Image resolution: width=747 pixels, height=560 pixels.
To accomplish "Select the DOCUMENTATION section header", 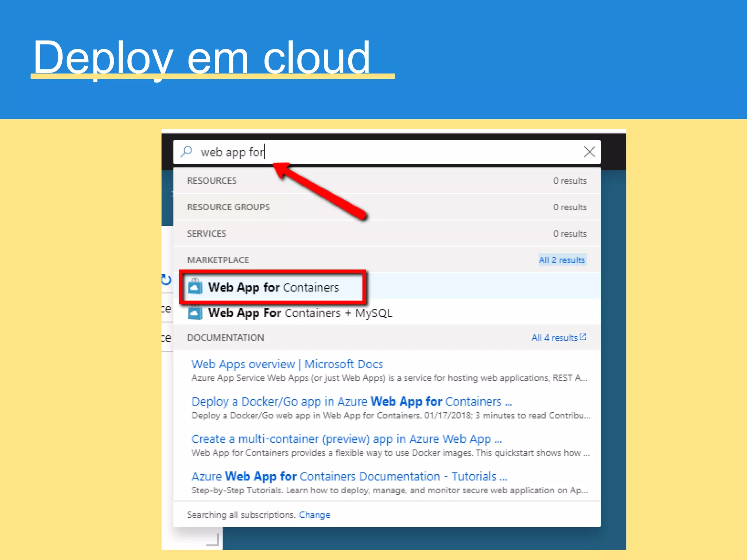I will click(225, 338).
